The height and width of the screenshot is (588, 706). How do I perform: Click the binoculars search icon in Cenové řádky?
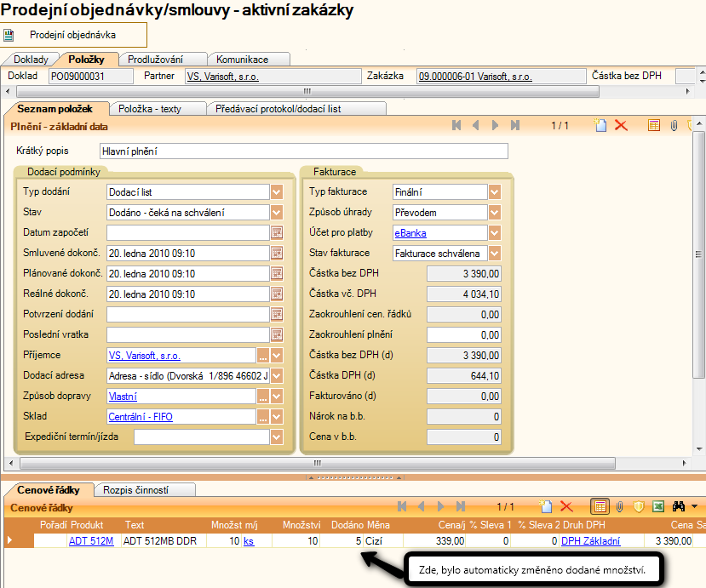point(679,506)
